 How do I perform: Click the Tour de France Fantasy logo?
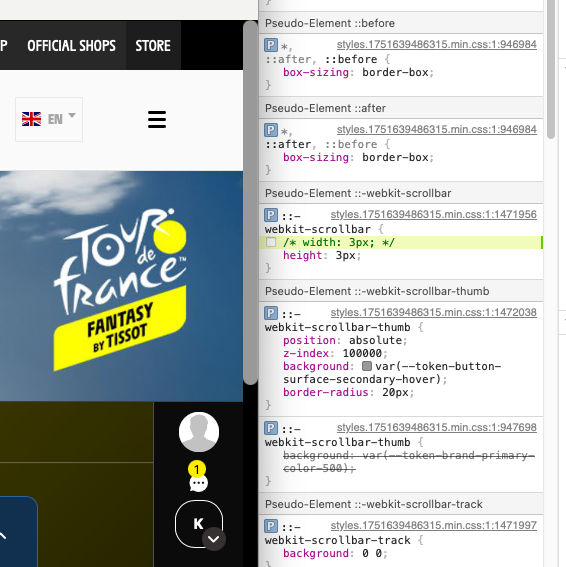click(x=120, y=289)
